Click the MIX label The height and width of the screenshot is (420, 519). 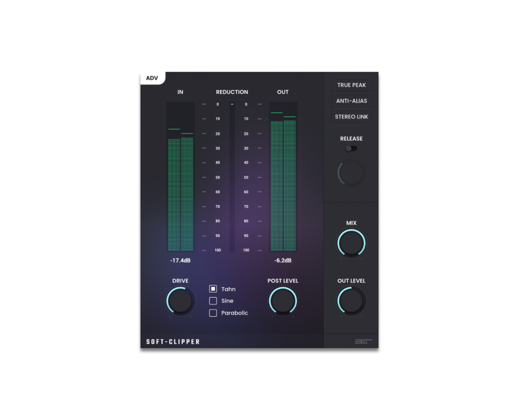(x=351, y=223)
